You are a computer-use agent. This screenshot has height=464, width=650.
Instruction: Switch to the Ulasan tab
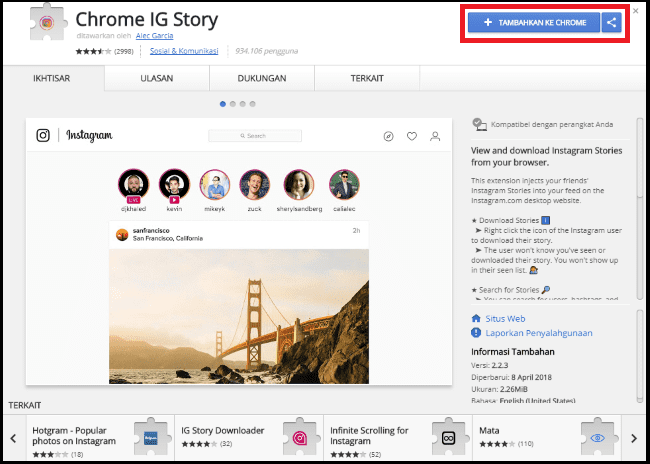(157, 78)
